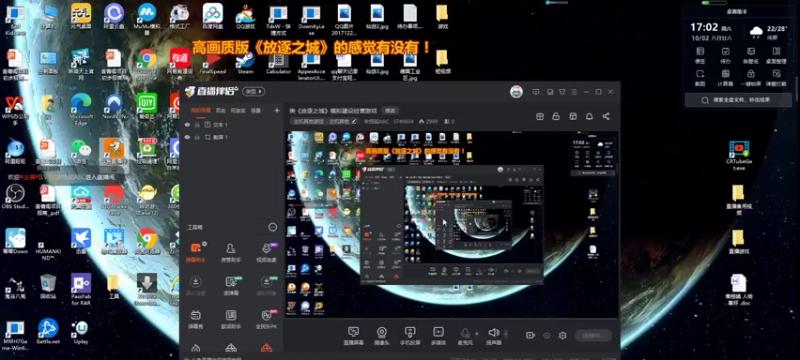This screenshot has height=360, width=800.
Task: Open Calculator desktop shortcut
Action: click(x=278, y=63)
